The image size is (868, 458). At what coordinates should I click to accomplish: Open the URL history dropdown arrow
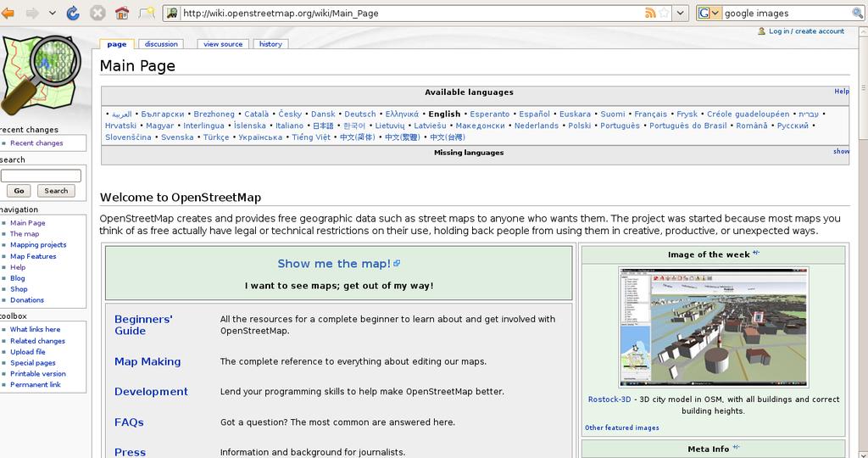point(681,13)
